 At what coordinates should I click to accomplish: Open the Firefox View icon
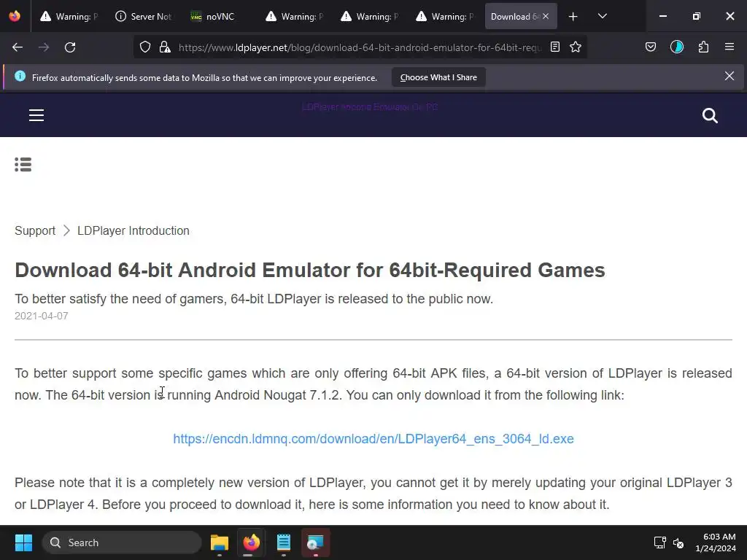tap(15, 16)
